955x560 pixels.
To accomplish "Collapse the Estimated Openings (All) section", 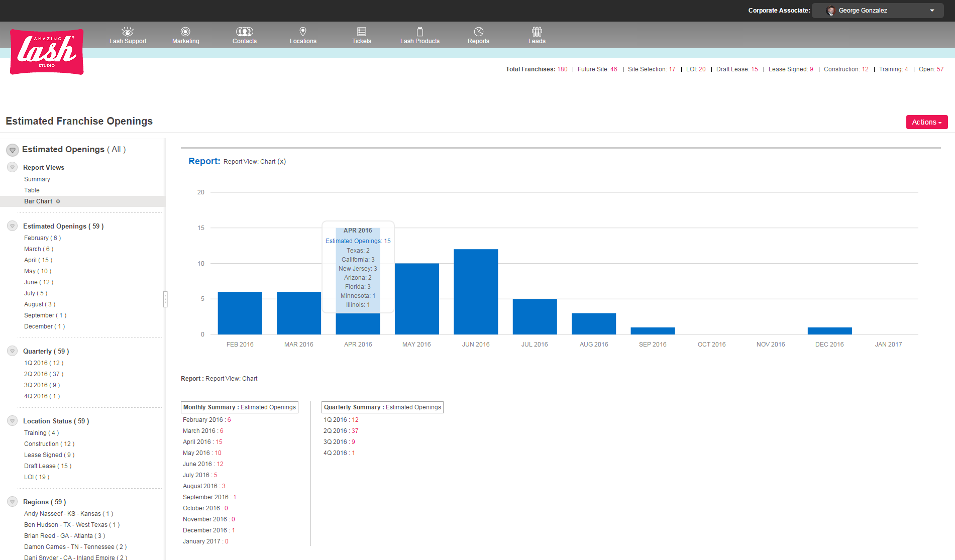I will tap(13, 150).
